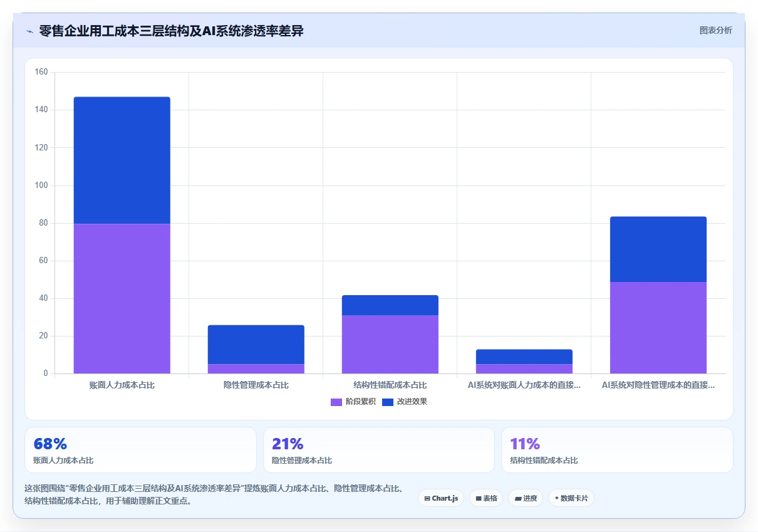Image resolution: width=758 pixels, height=532 pixels.
Task: Click the y-axis value 160
Action: click(42, 72)
